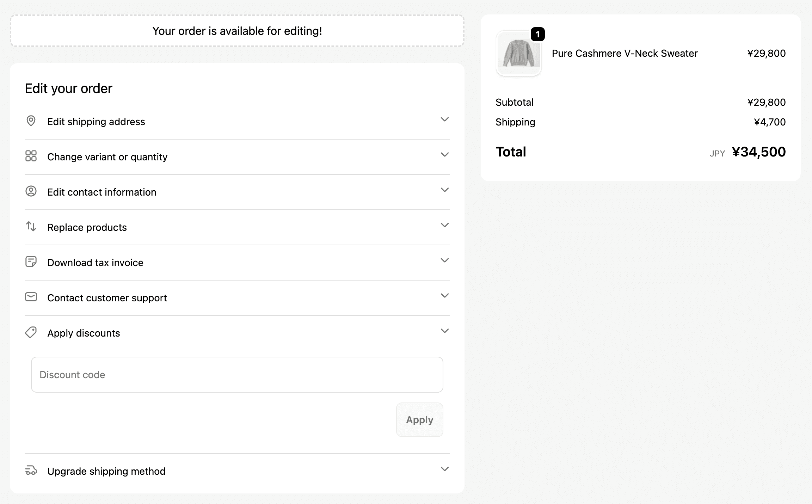This screenshot has width=812, height=504.
Task: Click the envelope icon for customer support
Action: (31, 297)
